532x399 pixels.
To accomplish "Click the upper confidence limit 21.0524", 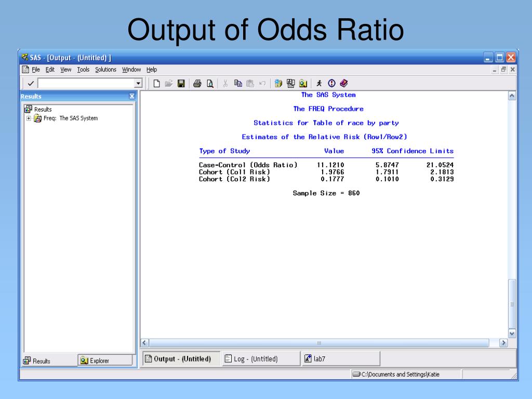I will (x=440, y=165).
